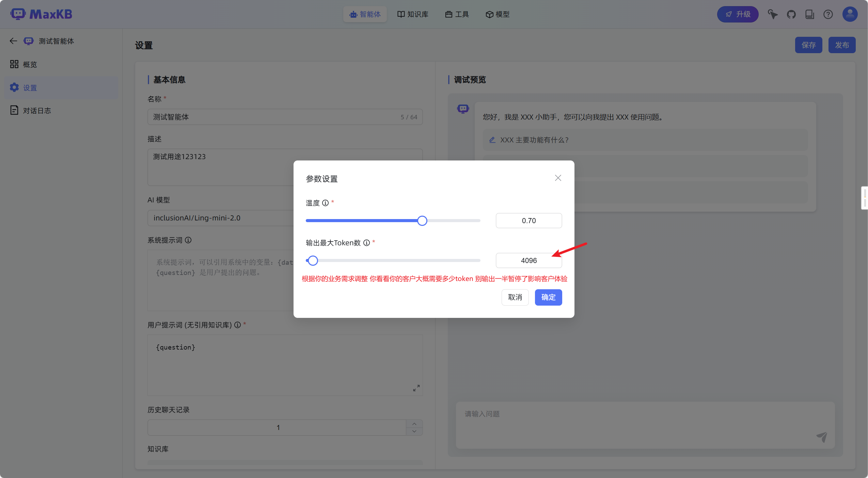
Task: Click info icon next to 输出最大Token数
Action: coord(366,243)
